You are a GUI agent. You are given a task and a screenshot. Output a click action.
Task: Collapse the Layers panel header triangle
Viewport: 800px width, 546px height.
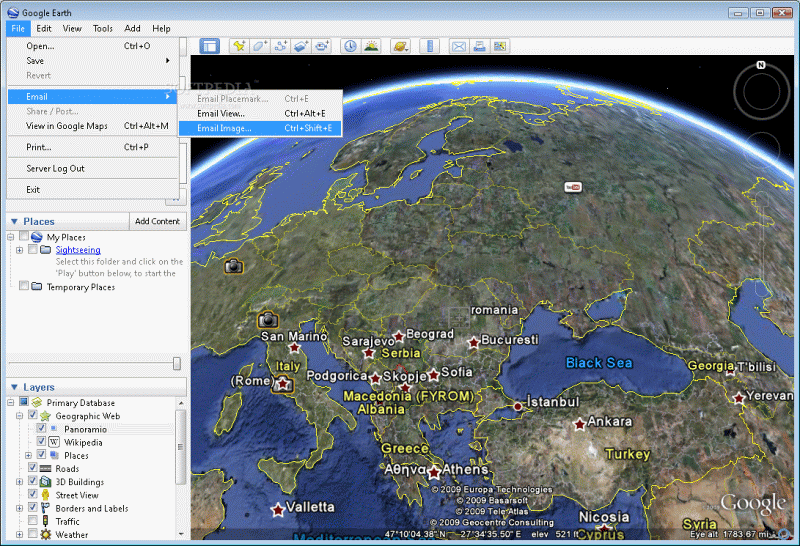pyautogui.click(x=14, y=388)
